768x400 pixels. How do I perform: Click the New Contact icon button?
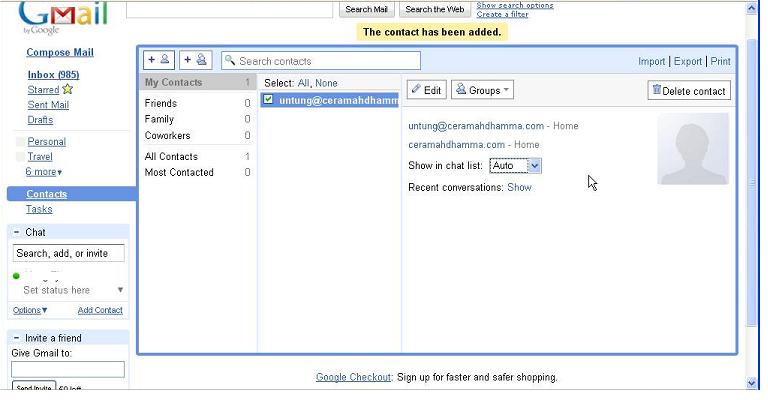pos(159,60)
